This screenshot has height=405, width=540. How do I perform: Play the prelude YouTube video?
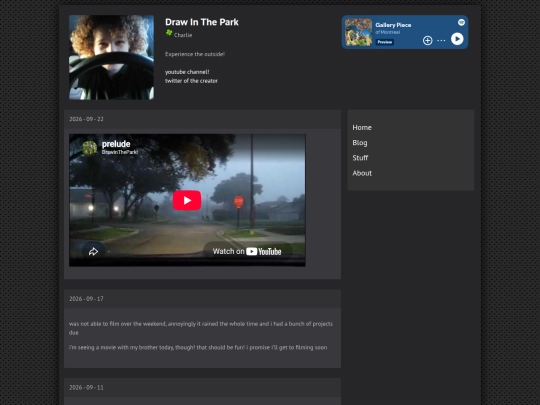tap(187, 200)
